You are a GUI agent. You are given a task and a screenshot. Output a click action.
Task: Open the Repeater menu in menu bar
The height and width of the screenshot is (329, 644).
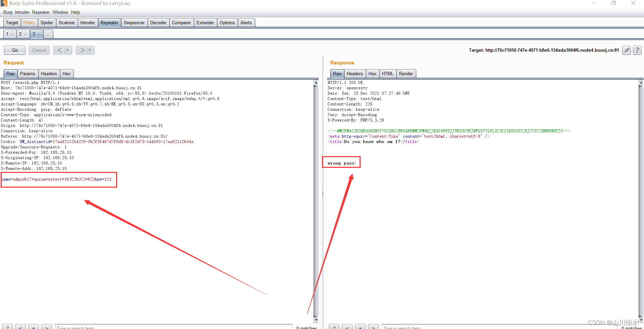pyautogui.click(x=41, y=12)
